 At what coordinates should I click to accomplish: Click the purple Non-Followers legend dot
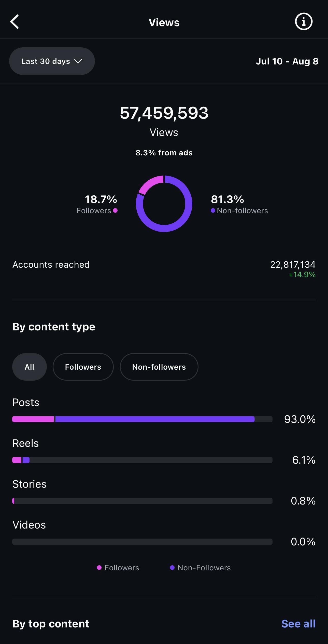pyautogui.click(x=172, y=568)
